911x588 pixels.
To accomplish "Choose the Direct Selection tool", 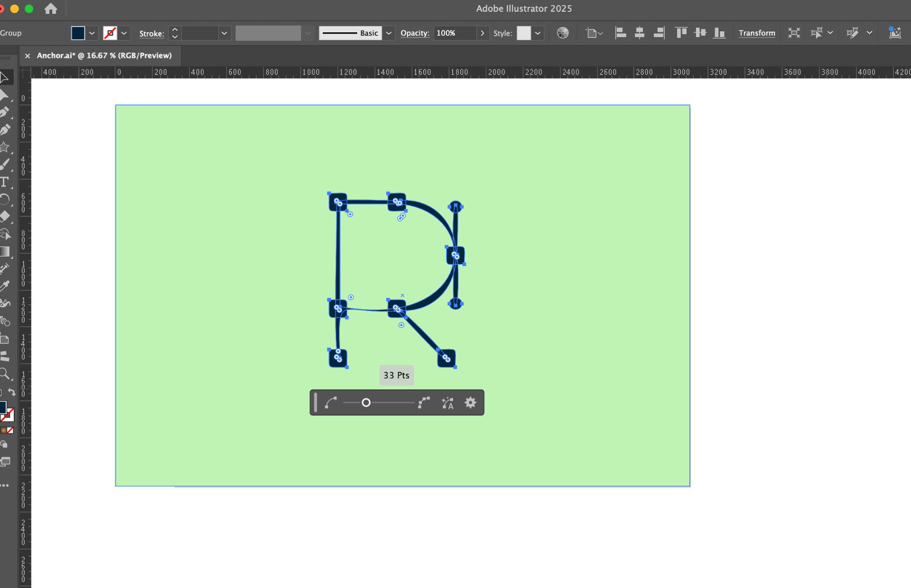I will [5, 95].
